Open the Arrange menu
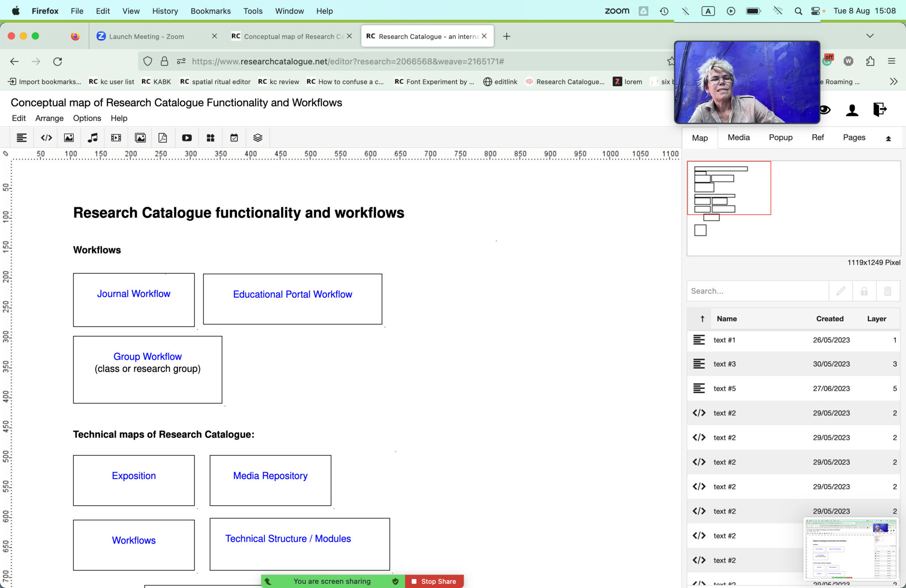 coord(49,118)
